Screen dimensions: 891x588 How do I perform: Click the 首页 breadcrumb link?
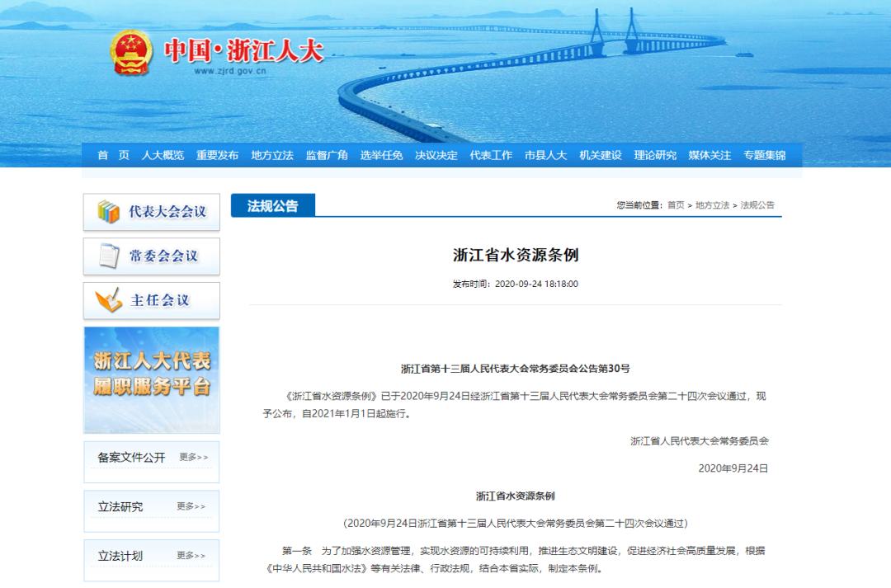click(676, 205)
